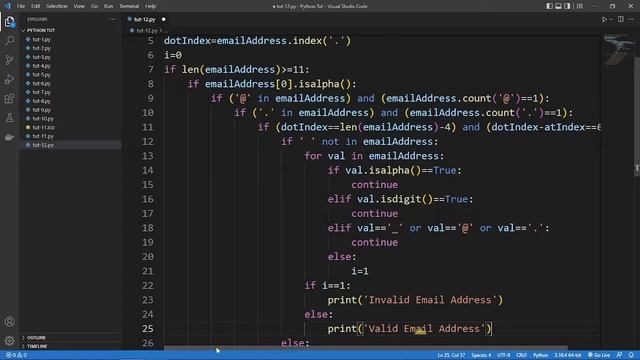Open tut-1.py in the explorer

[x=41, y=40]
